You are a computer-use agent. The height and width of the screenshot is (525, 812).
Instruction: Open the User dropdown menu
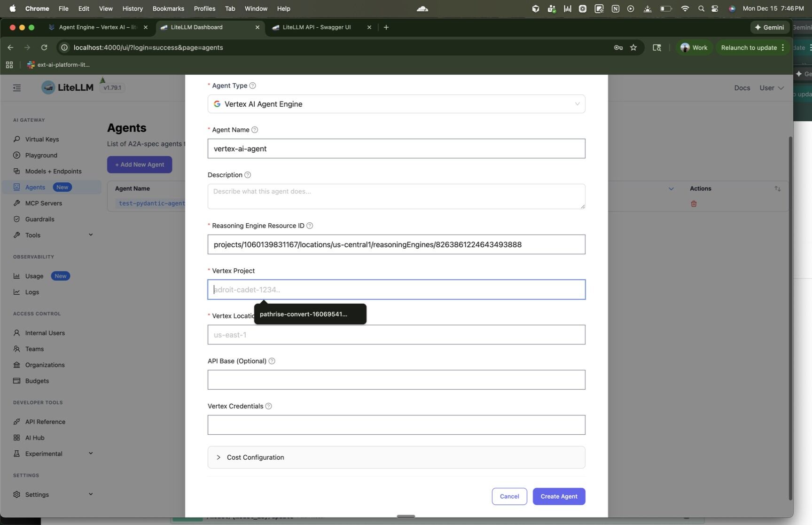[772, 88]
